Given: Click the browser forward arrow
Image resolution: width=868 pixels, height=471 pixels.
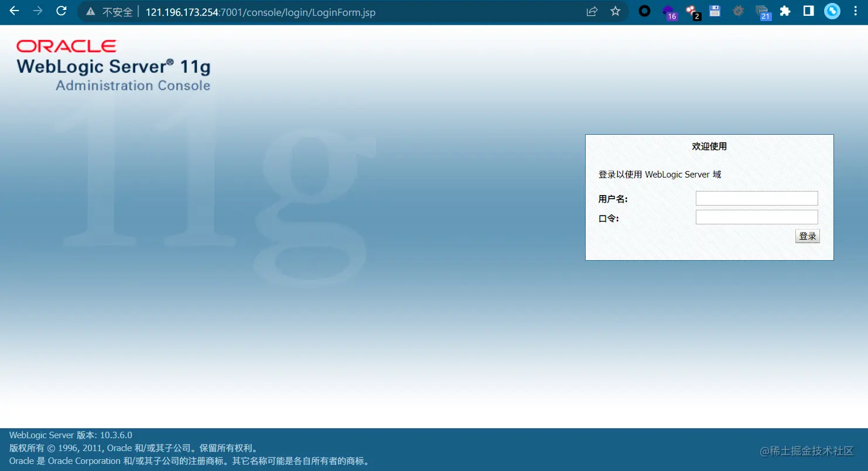Looking at the screenshot, I should pos(38,11).
